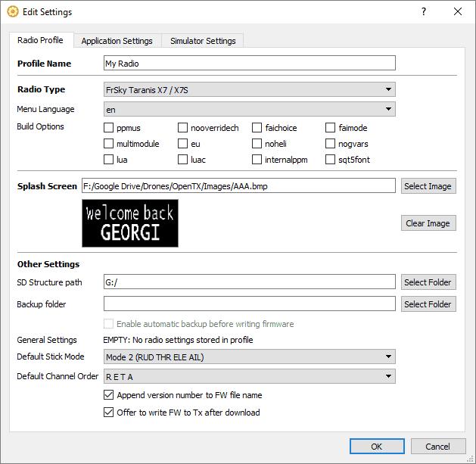Enable the luac build option
476x464 pixels.
(x=182, y=160)
